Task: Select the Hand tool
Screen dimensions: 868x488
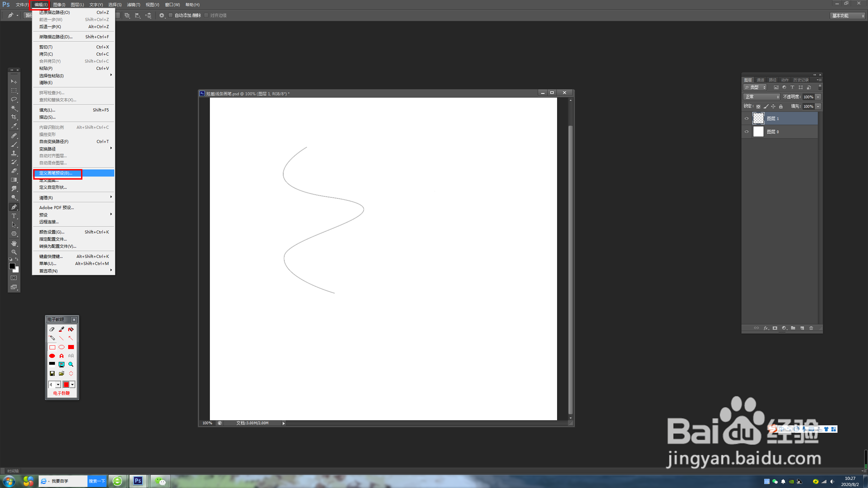Action: point(14,243)
